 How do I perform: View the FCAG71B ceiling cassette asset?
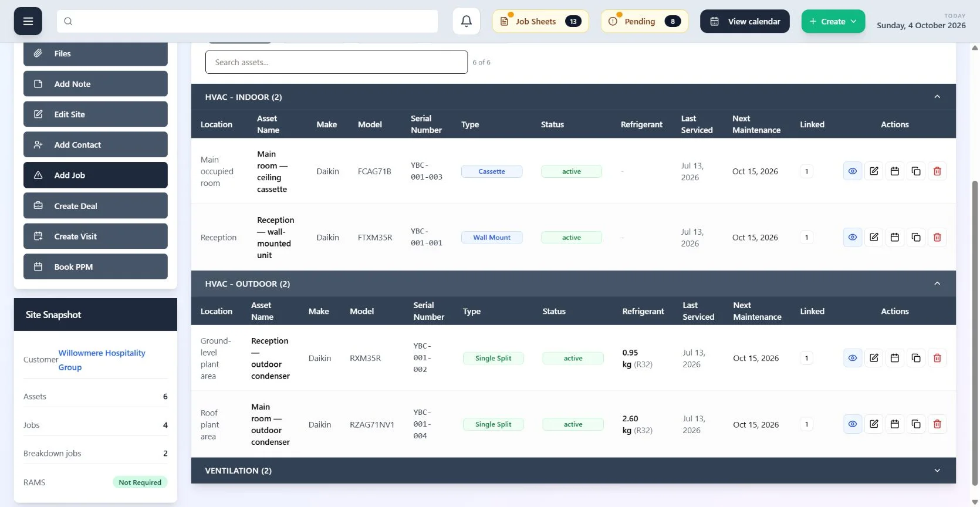click(853, 171)
